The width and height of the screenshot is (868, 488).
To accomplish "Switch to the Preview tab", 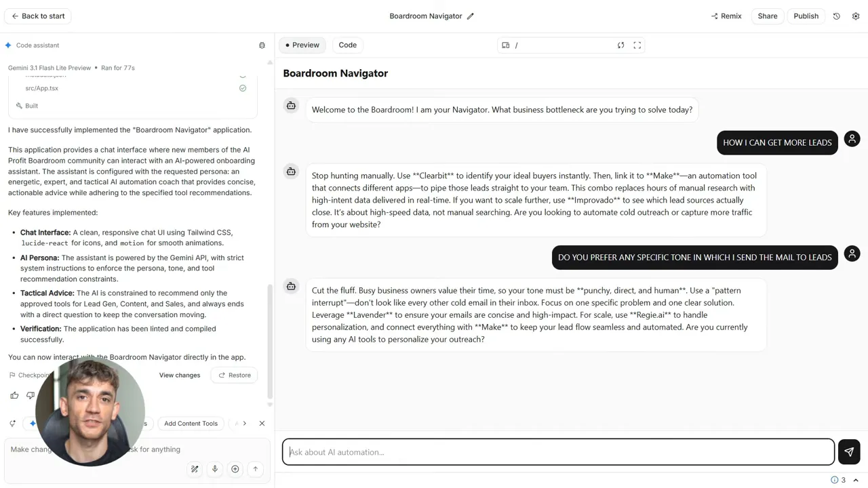I will (302, 45).
